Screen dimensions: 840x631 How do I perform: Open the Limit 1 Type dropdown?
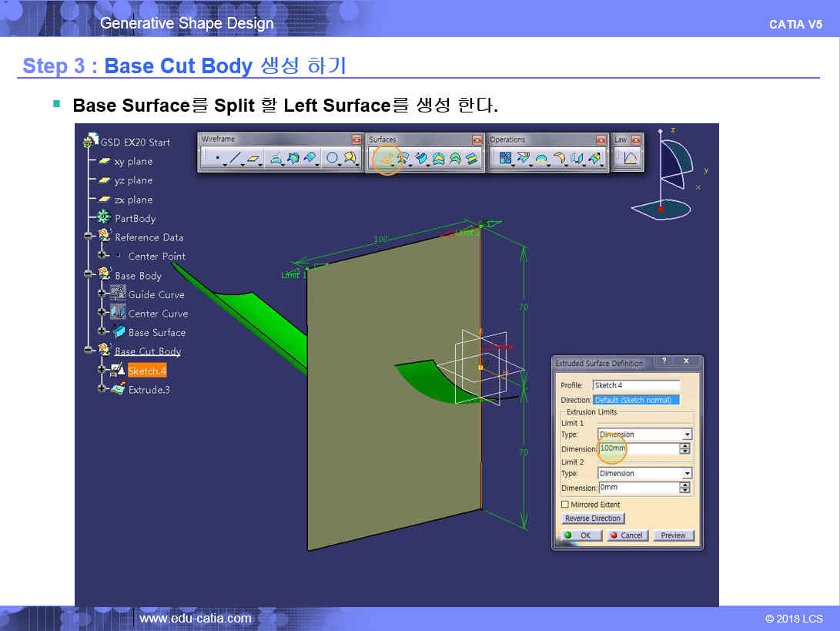tap(687, 435)
